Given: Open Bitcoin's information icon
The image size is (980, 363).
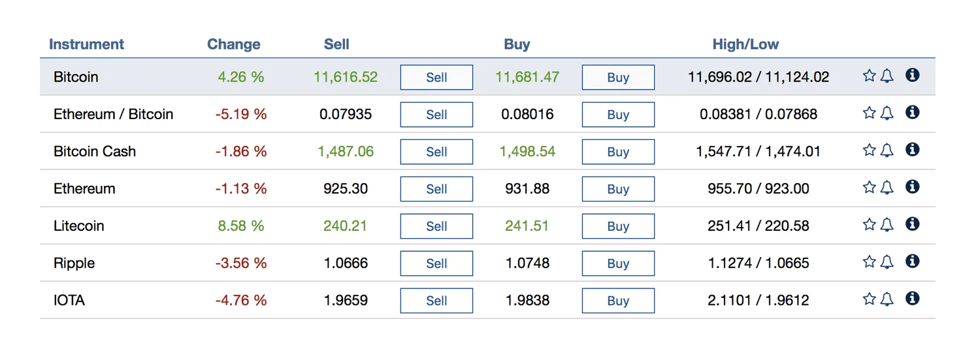Looking at the screenshot, I should pyautogui.click(x=913, y=75).
